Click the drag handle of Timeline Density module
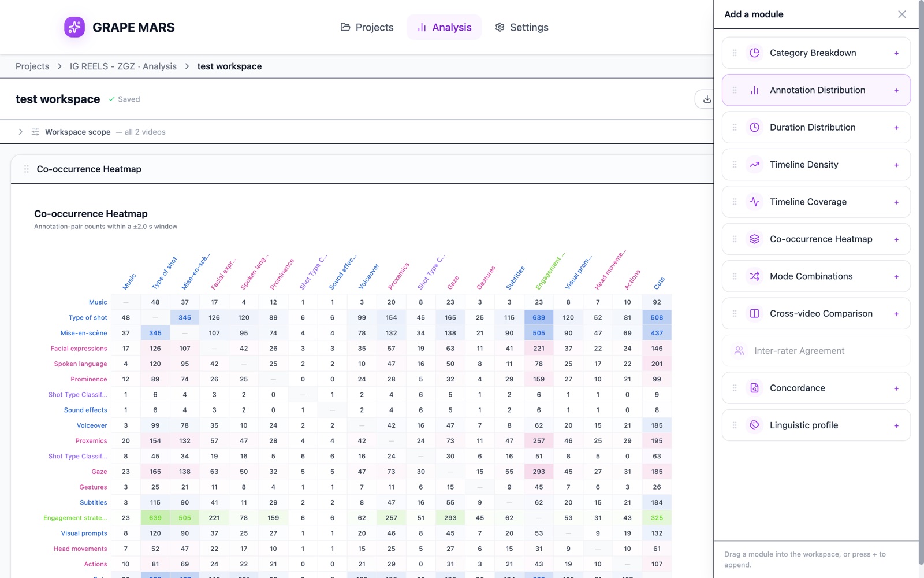The height and width of the screenshot is (578, 924). pos(735,165)
